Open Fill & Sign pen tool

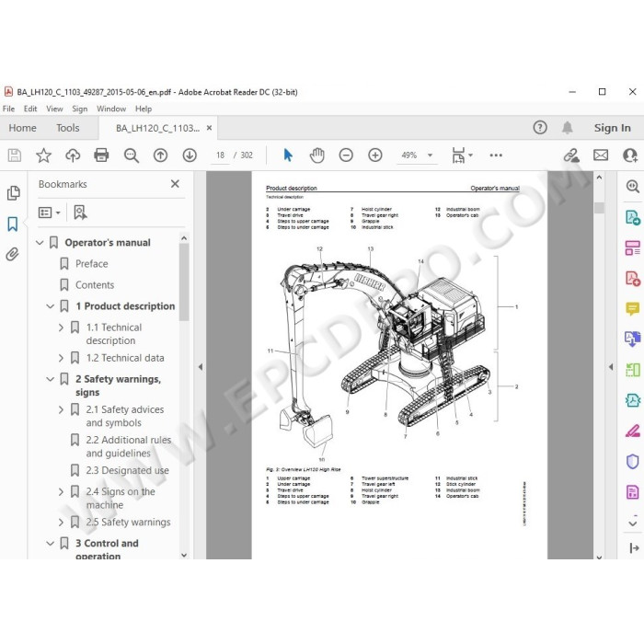point(633,431)
